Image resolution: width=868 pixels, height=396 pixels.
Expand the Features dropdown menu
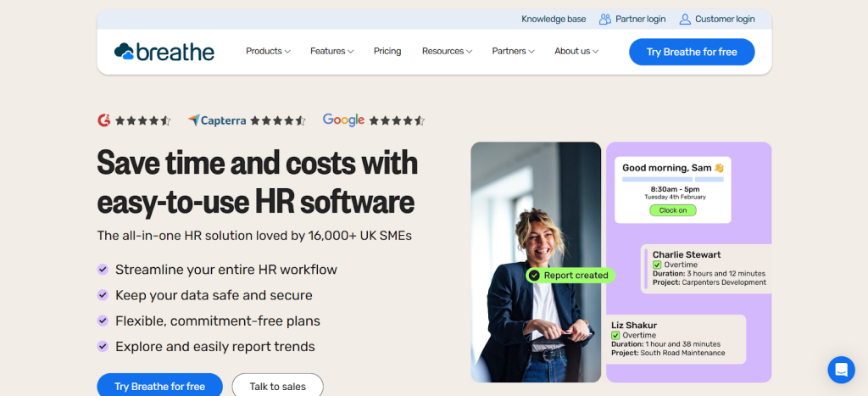(331, 51)
